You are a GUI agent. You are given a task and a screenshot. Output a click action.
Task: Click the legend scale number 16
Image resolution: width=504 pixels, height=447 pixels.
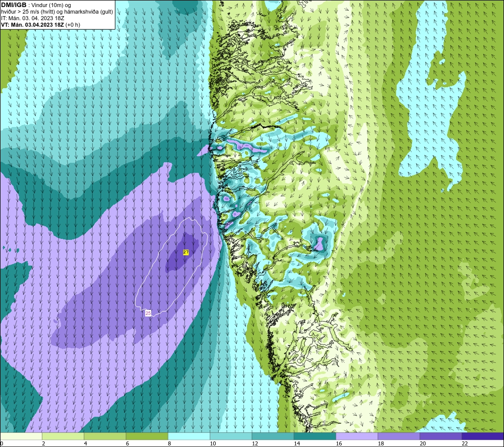(x=339, y=444)
